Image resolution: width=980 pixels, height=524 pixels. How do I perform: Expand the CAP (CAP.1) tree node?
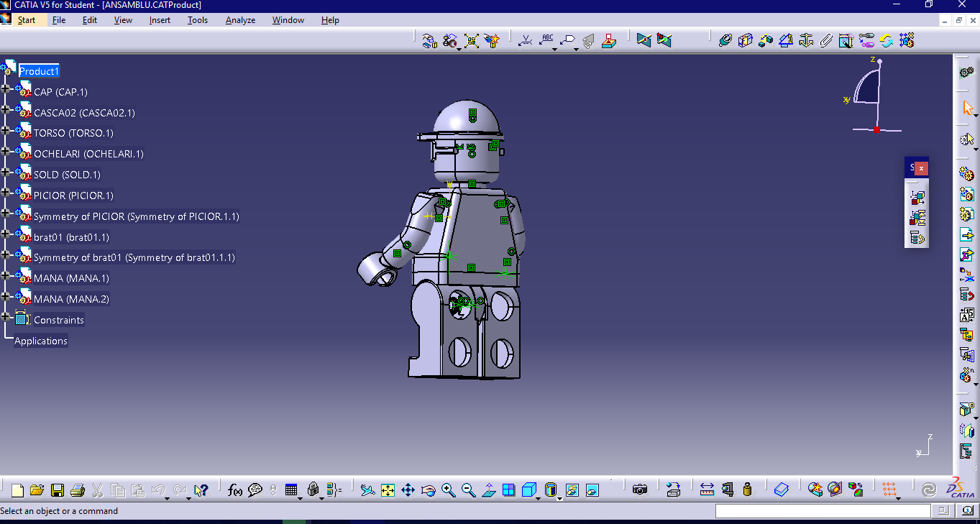coord(6,88)
